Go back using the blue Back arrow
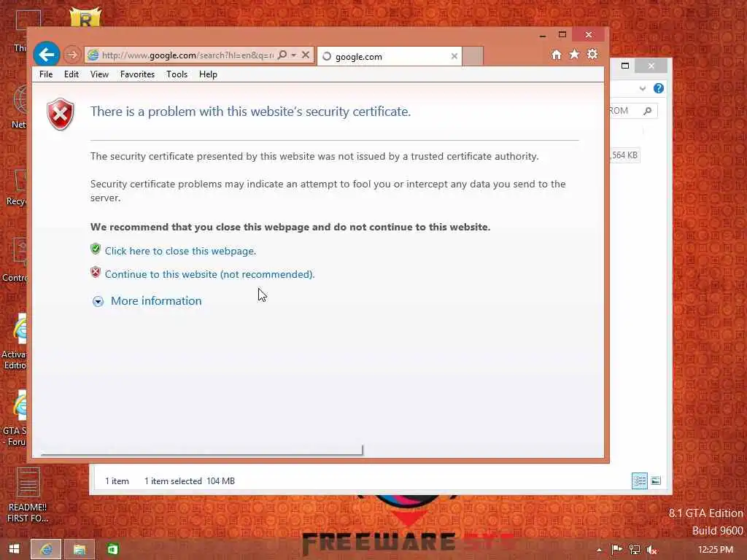 pos(46,54)
